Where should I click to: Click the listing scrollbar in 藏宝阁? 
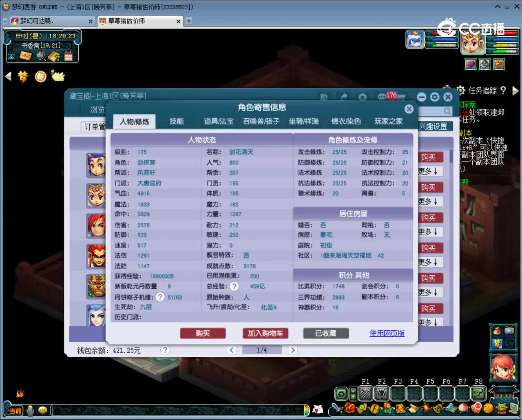click(x=451, y=157)
